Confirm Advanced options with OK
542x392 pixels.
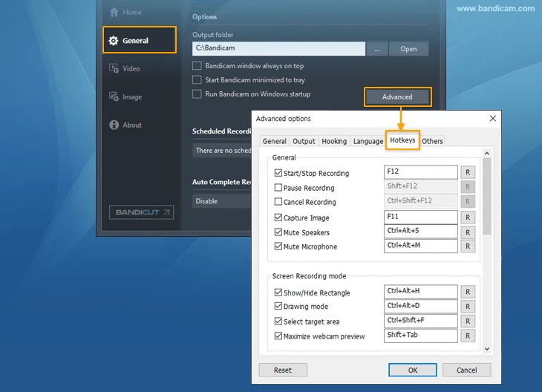point(413,370)
